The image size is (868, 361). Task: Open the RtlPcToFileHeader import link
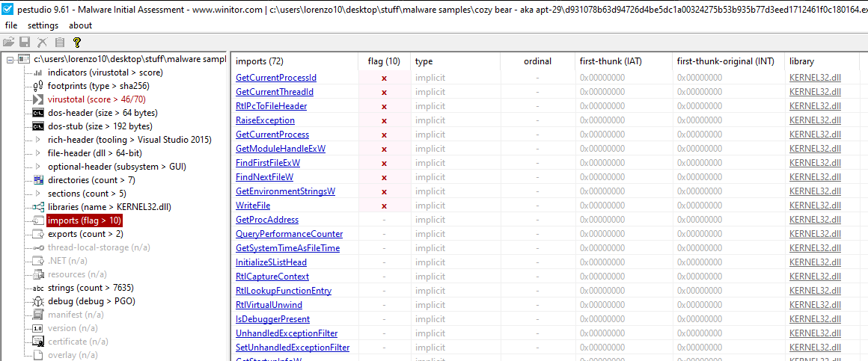[x=271, y=105]
